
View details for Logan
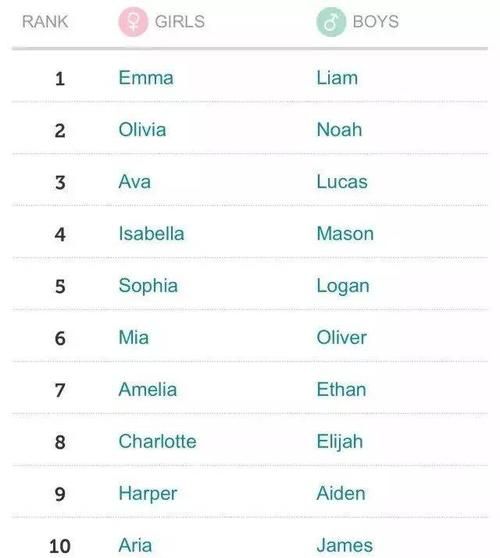click(x=343, y=286)
